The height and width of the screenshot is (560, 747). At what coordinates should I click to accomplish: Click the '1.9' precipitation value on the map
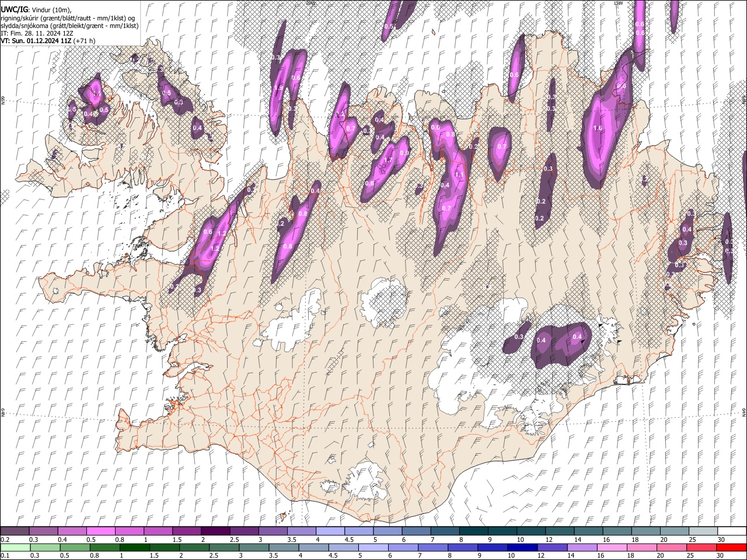pos(278,87)
